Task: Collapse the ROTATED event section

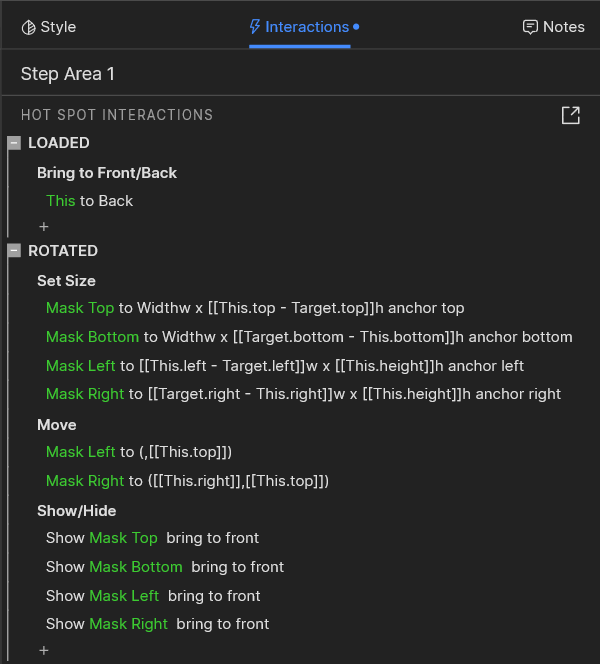Action: [x=14, y=251]
